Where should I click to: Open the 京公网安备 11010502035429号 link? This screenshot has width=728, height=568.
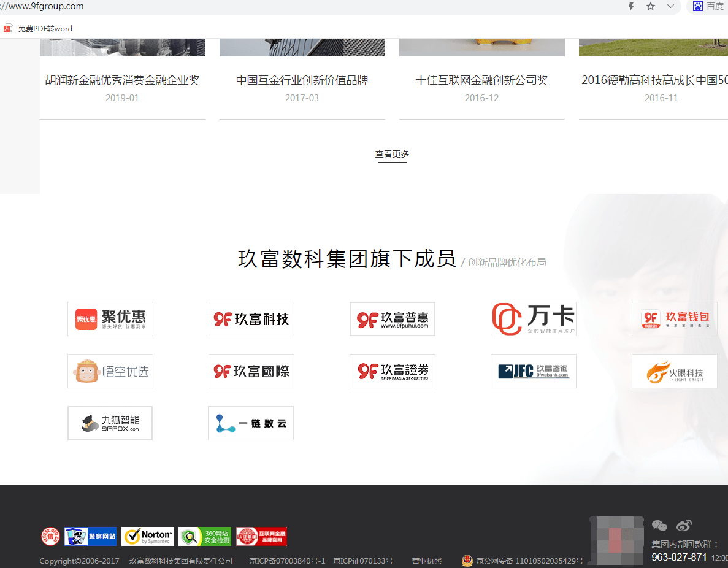[x=529, y=561]
